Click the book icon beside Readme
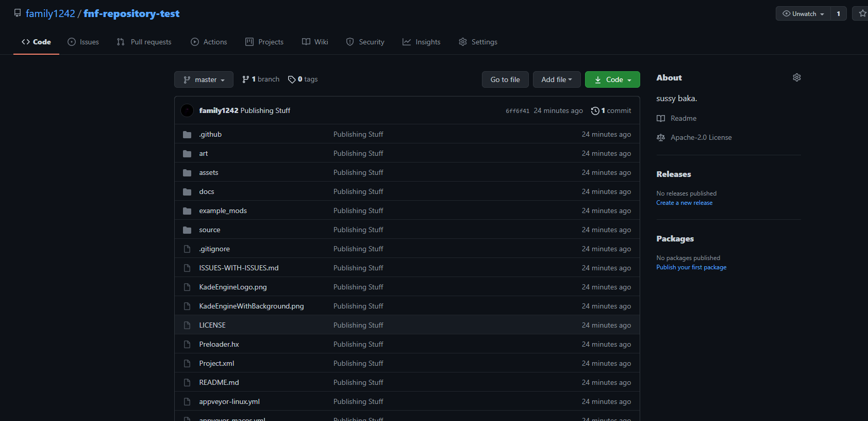This screenshot has height=421, width=868. pyautogui.click(x=661, y=119)
